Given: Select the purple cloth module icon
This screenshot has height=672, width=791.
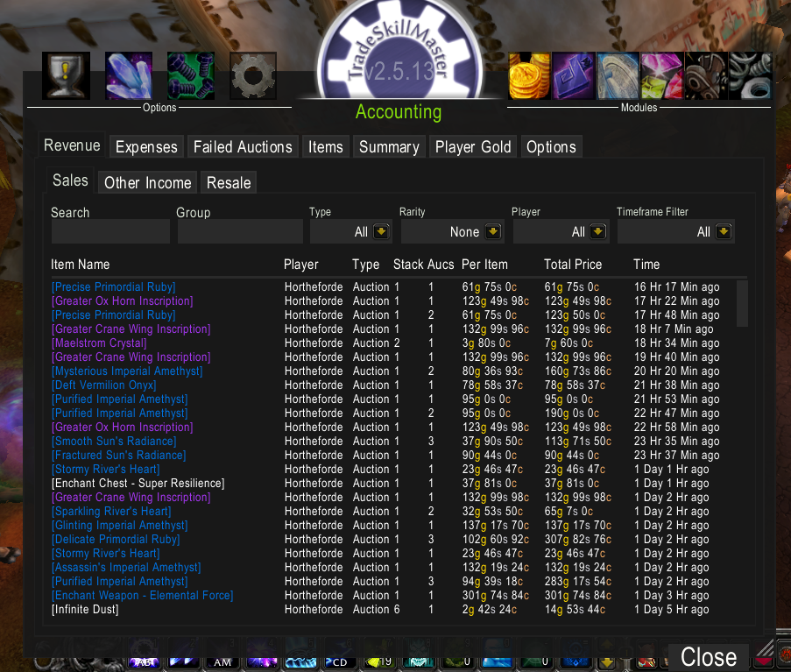Looking at the screenshot, I should pos(574,75).
